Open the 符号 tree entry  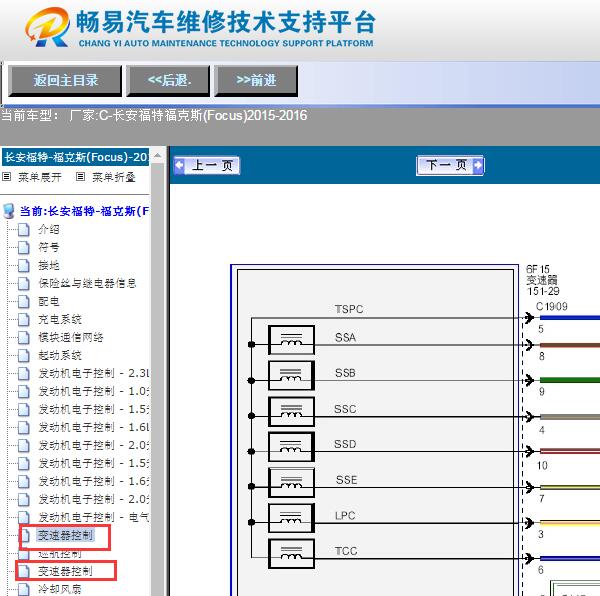click(x=49, y=248)
